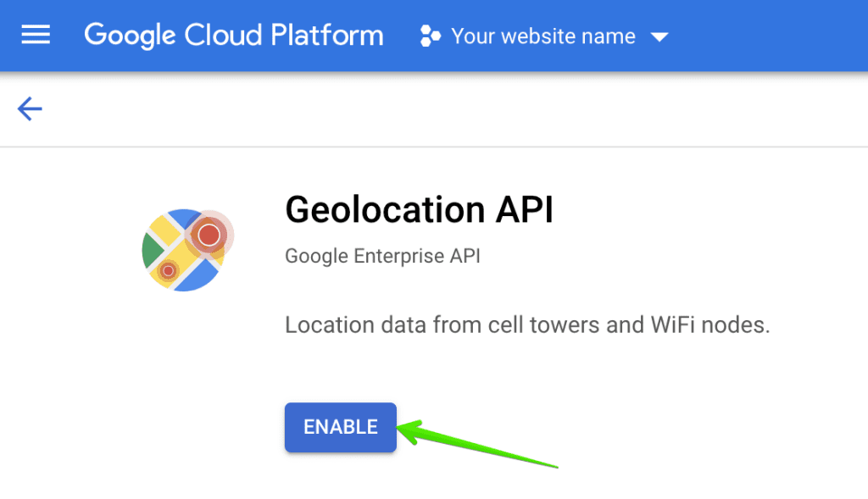Expand the project dropdown caret
The height and width of the screenshot is (499, 868).
[659, 37]
